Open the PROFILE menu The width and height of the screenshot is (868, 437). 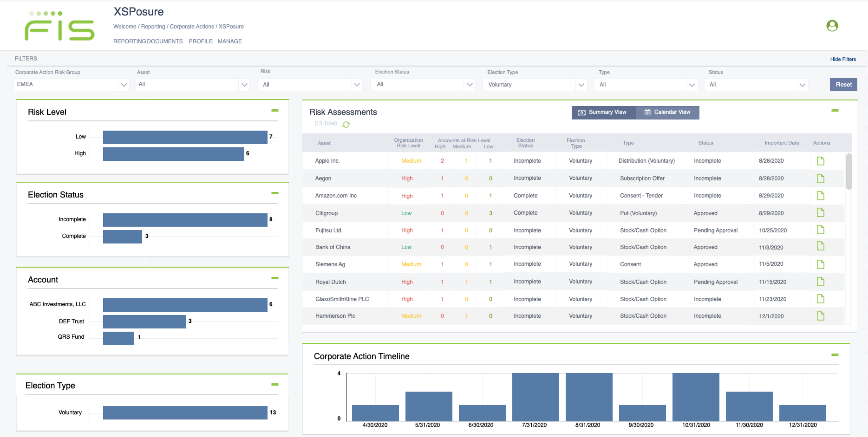point(200,41)
